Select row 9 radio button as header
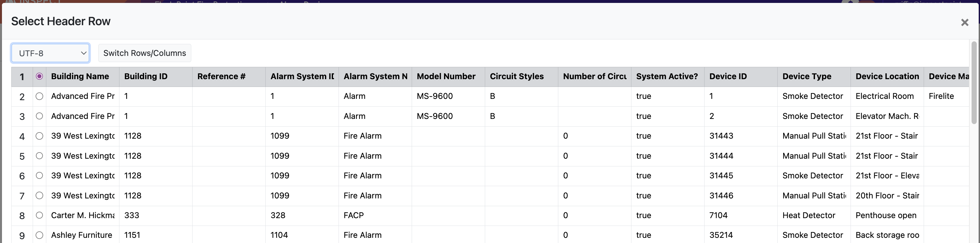The height and width of the screenshot is (243, 980). click(x=39, y=235)
